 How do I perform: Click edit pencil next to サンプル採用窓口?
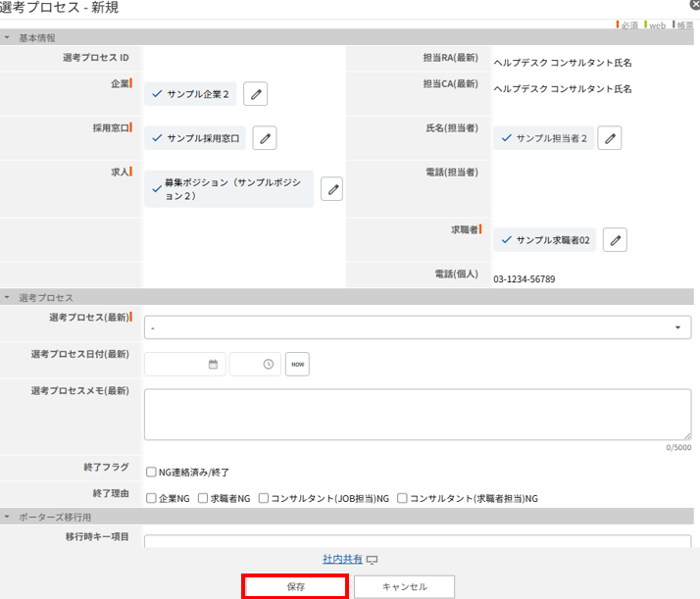tap(264, 138)
